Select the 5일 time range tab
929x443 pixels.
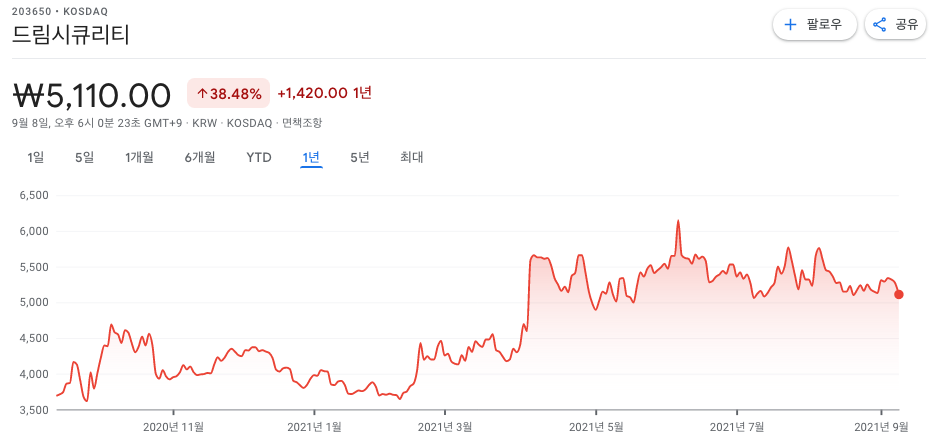84,158
